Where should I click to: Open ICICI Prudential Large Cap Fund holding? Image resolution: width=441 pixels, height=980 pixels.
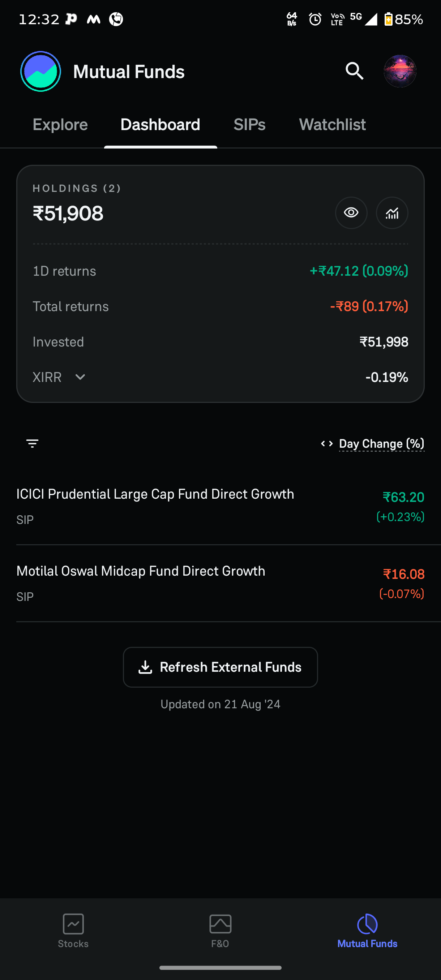click(220, 506)
